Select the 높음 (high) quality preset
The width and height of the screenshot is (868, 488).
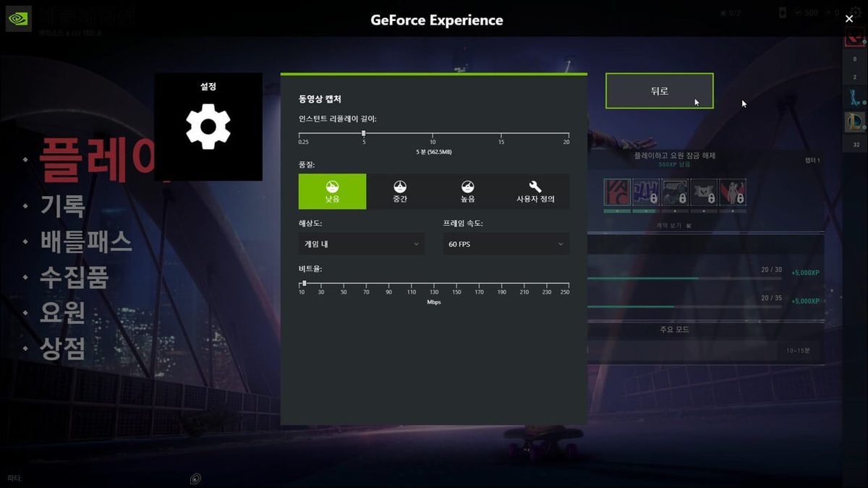tap(467, 192)
